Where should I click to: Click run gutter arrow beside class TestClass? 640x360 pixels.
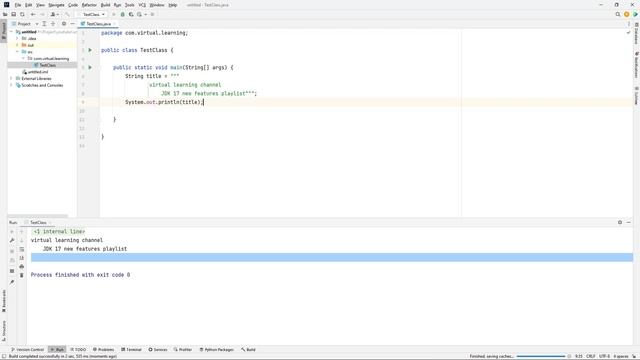point(90,50)
